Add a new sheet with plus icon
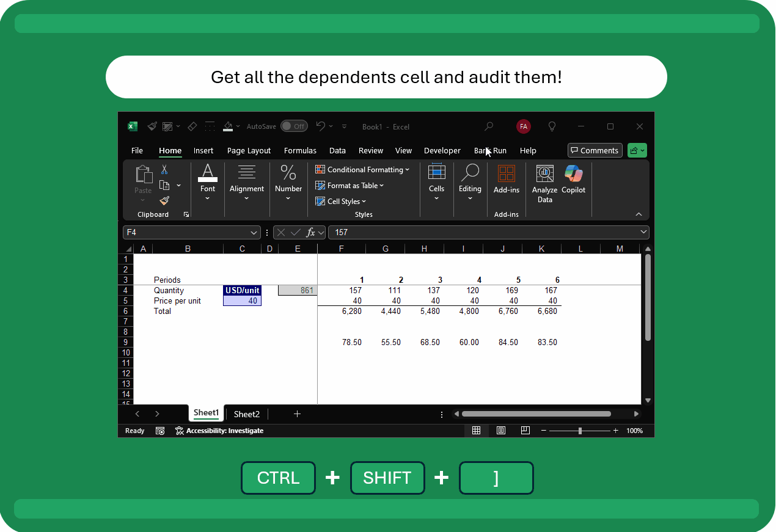The image size is (776, 532). pyautogui.click(x=297, y=414)
